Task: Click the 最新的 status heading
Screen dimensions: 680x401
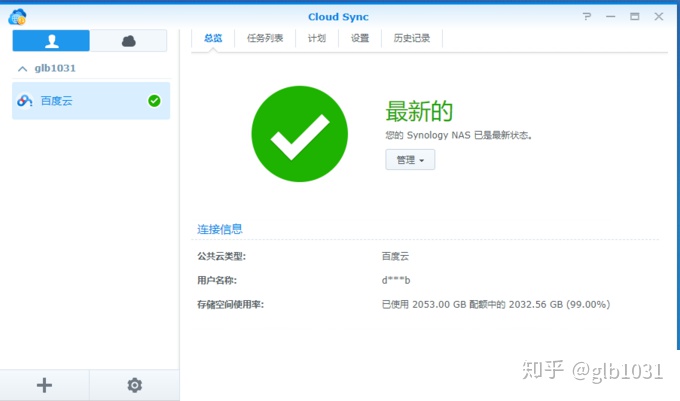Action: [419, 111]
